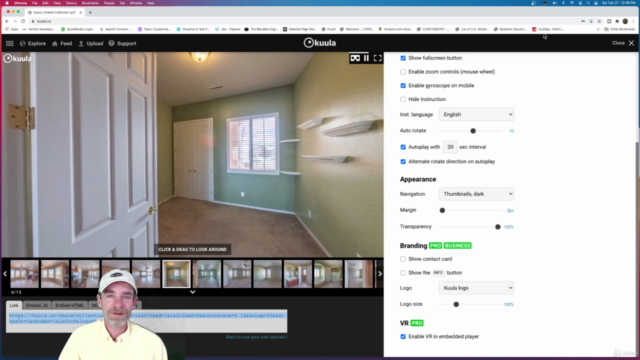The height and width of the screenshot is (360, 640).
Task: Open Chrome extensions puzzle icon
Action: tap(617, 21)
